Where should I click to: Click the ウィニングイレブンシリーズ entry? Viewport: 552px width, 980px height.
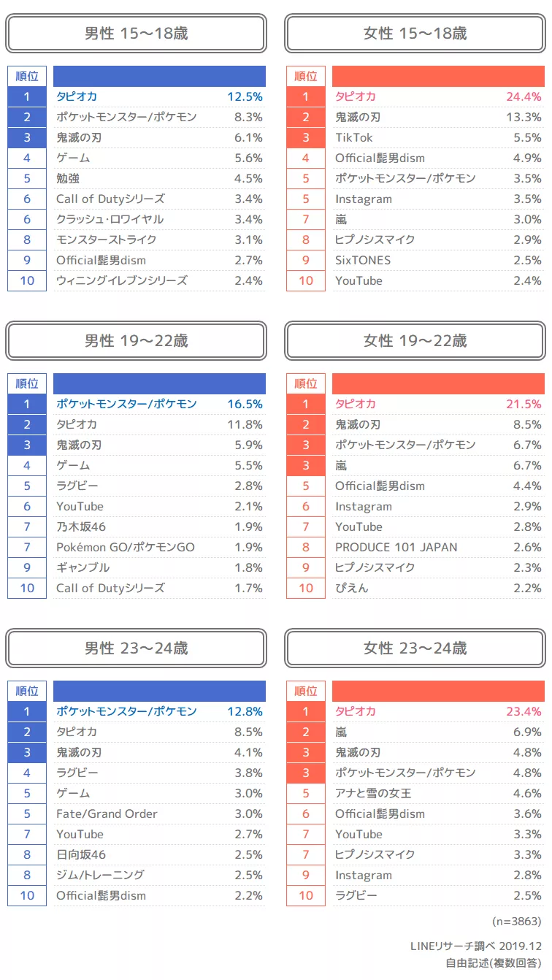pos(121,280)
